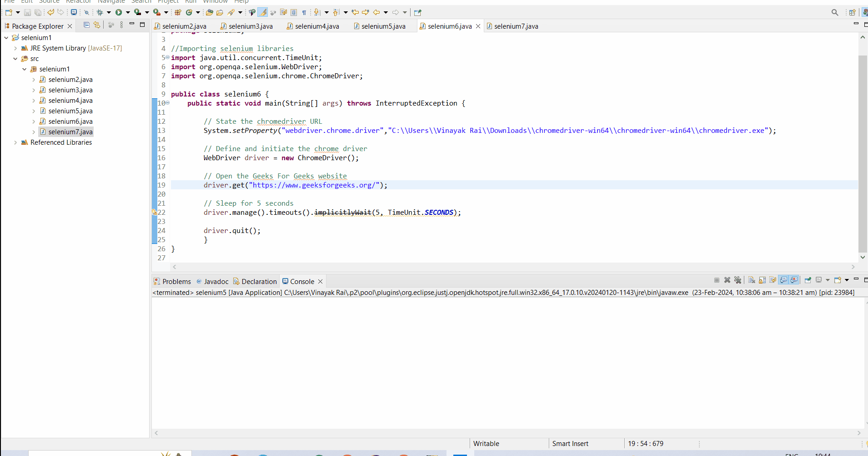Image resolution: width=868 pixels, height=456 pixels.
Task: Toggle Show Console on Standard Out change
Action: [x=783, y=280]
